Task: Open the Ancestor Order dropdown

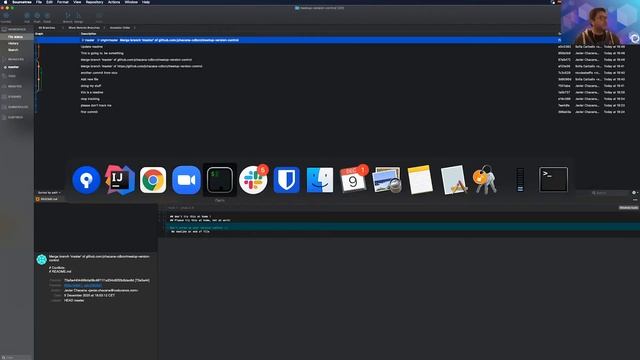Action: [x=122, y=28]
